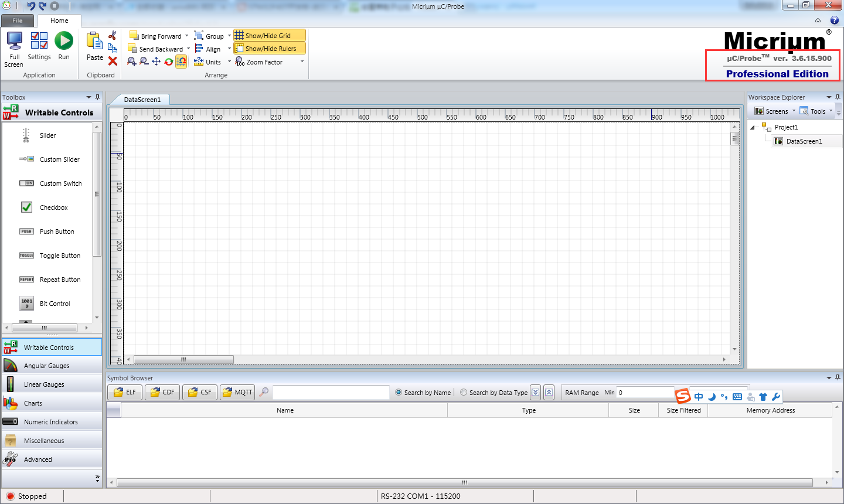Expand all symbols double-down arrow
Image resolution: width=844 pixels, height=504 pixels.
tap(536, 393)
